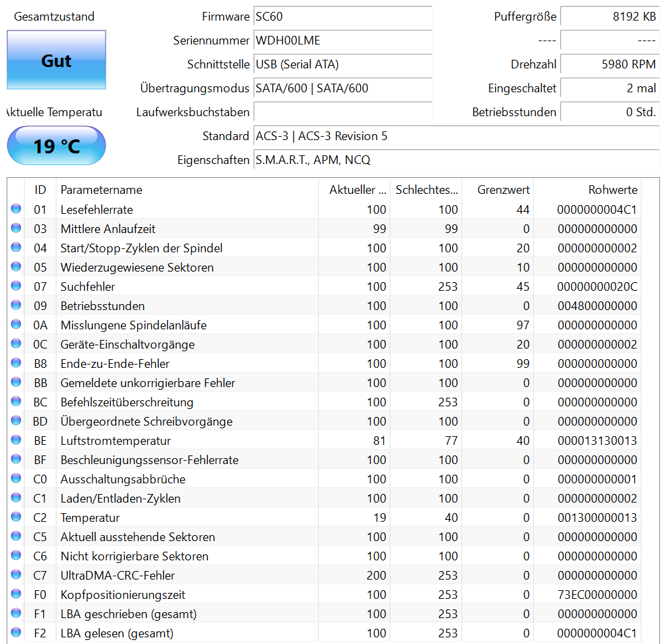The width and height of the screenshot is (664, 644).
Task: Click the Schlechtes column header
Action: (426, 190)
